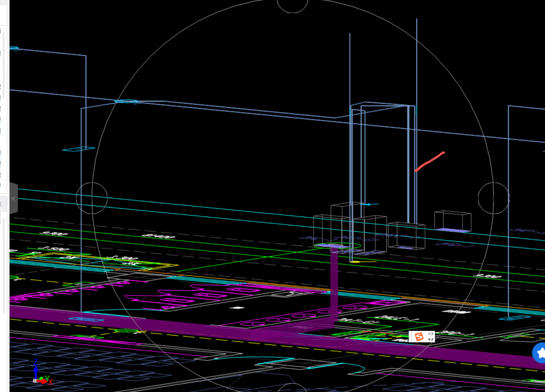
Task: Click the right orbit ring handle circle
Action: point(494,198)
